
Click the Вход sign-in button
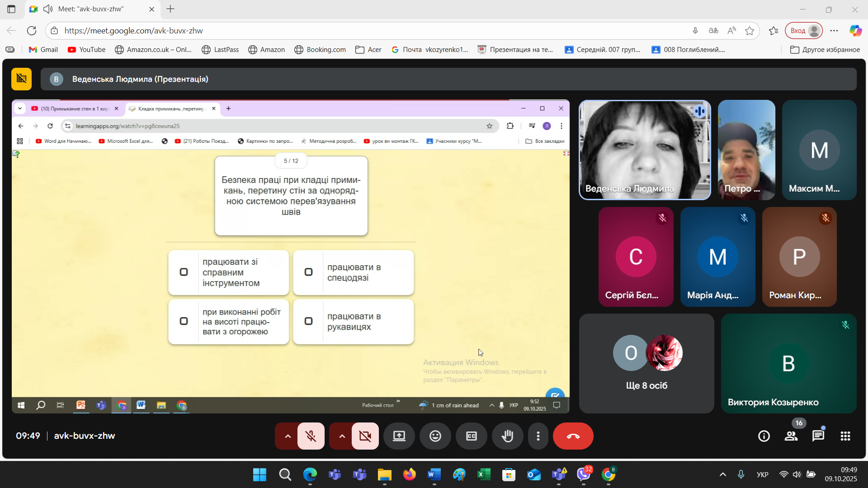tap(803, 31)
